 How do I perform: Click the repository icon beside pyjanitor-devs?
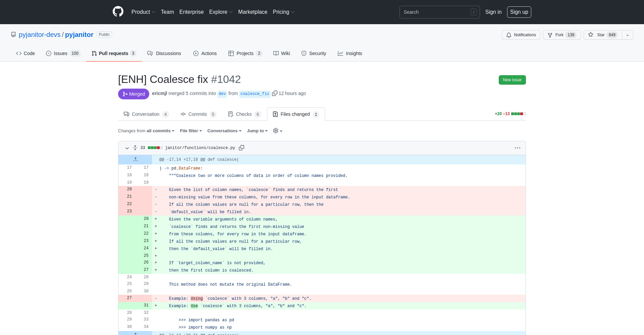13,35
